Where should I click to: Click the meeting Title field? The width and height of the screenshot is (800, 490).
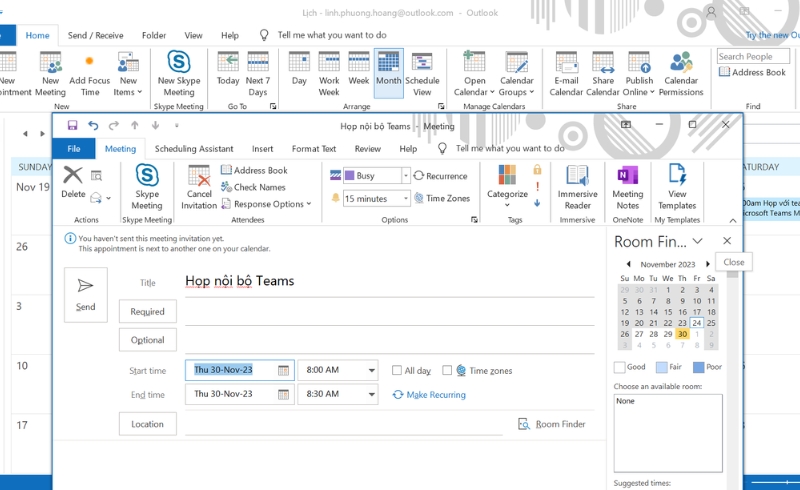(x=390, y=281)
